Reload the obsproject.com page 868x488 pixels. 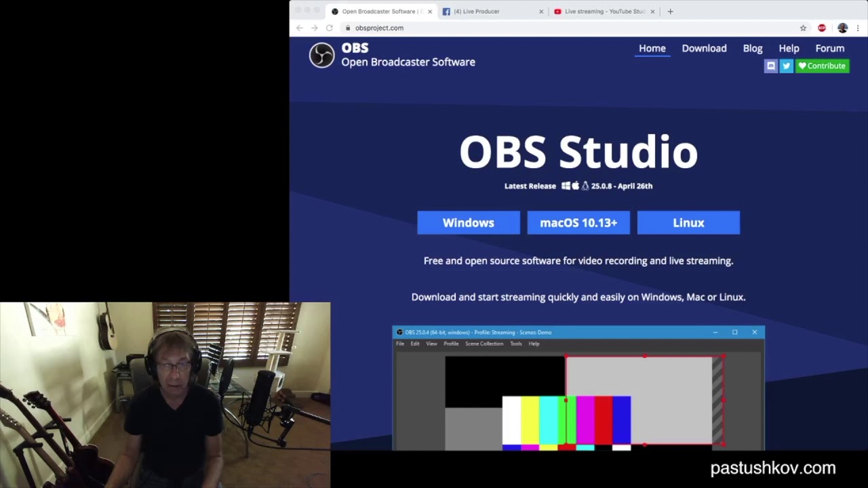pos(330,28)
